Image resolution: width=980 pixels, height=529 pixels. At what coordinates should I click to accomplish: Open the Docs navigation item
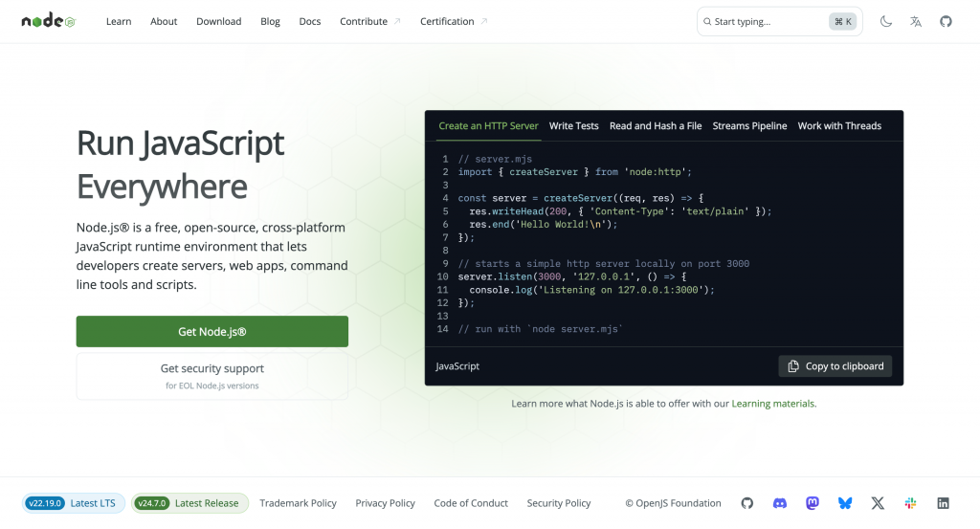click(310, 21)
